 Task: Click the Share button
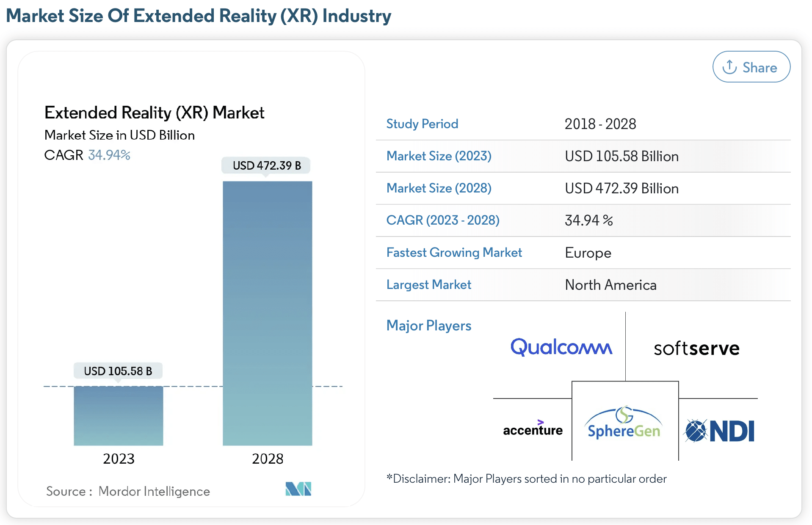pos(751,66)
